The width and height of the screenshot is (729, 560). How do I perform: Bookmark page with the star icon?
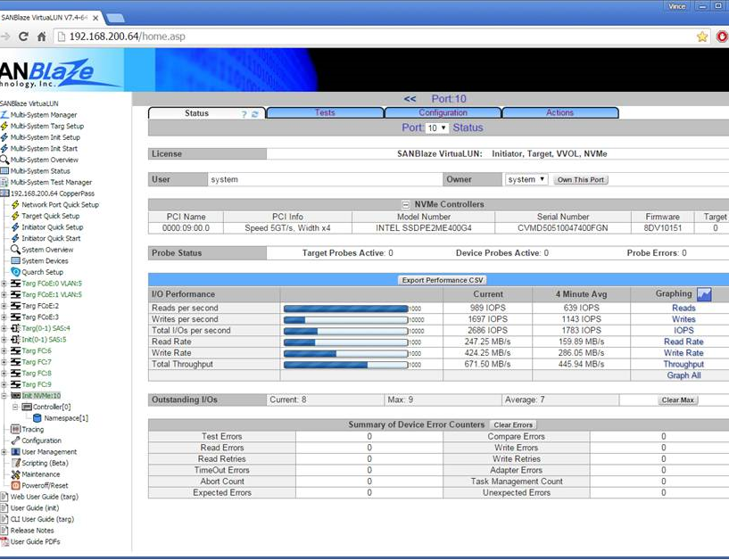pos(702,37)
